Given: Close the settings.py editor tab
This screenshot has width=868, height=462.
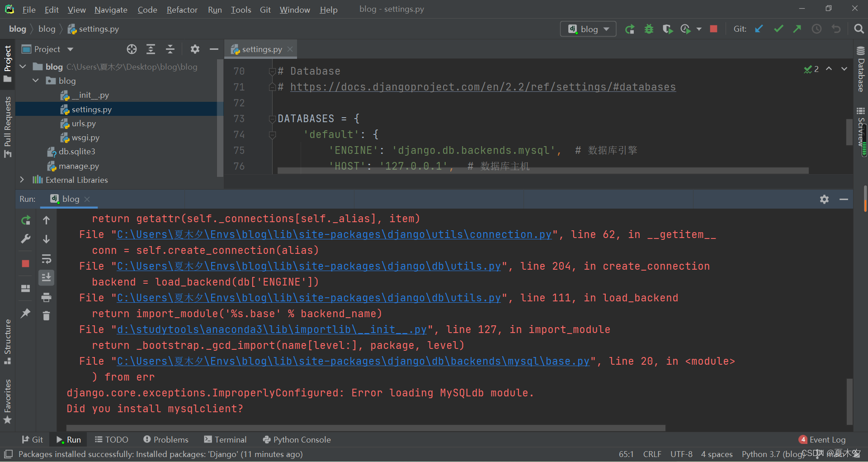Looking at the screenshot, I should tap(290, 49).
